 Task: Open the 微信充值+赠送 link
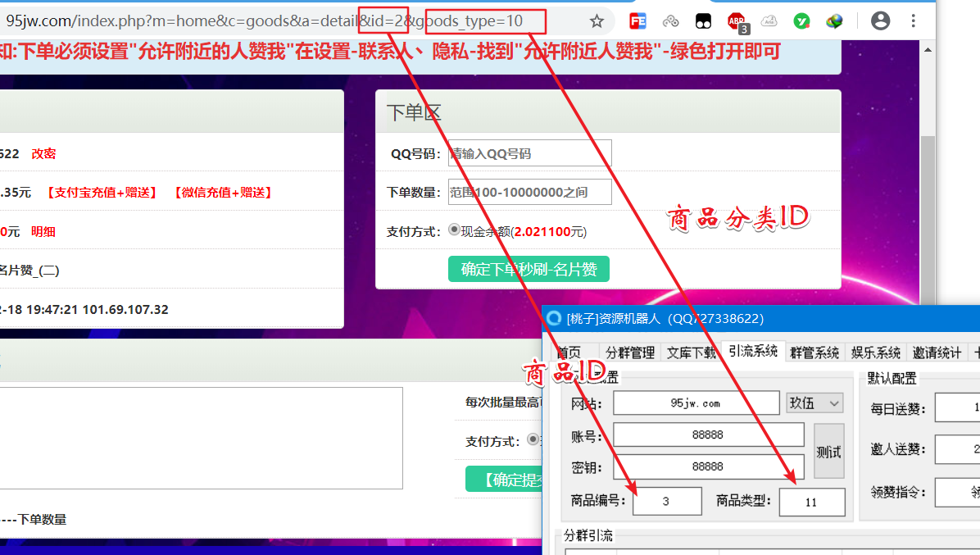[x=223, y=193]
